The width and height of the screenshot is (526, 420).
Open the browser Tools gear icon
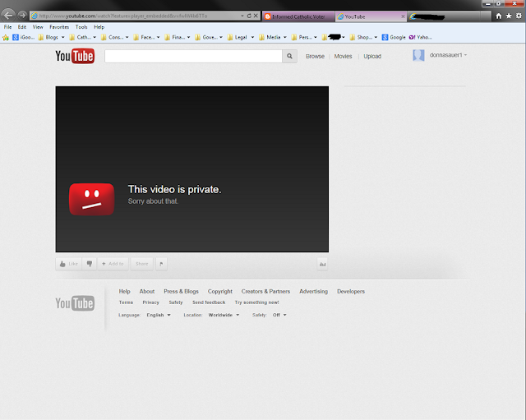[519, 16]
